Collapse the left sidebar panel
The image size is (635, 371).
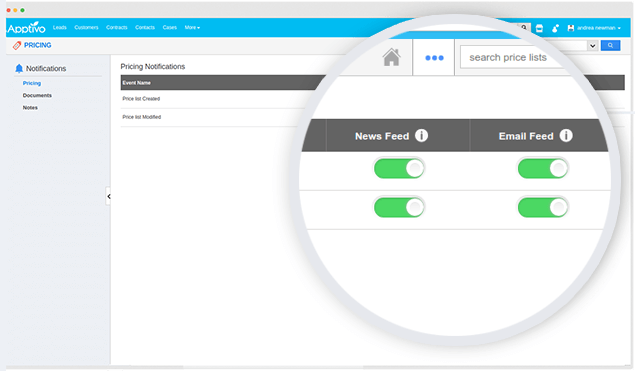click(108, 196)
